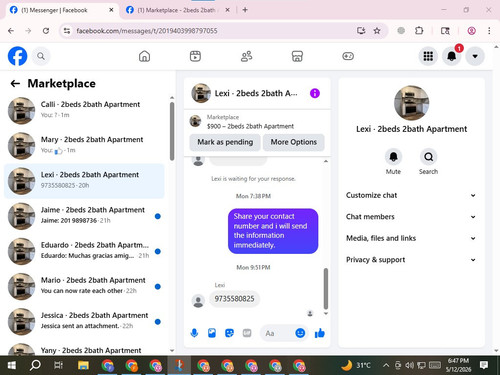The width and height of the screenshot is (500, 375).
Task: Open the Friends icon in top navigation
Action: point(246,56)
